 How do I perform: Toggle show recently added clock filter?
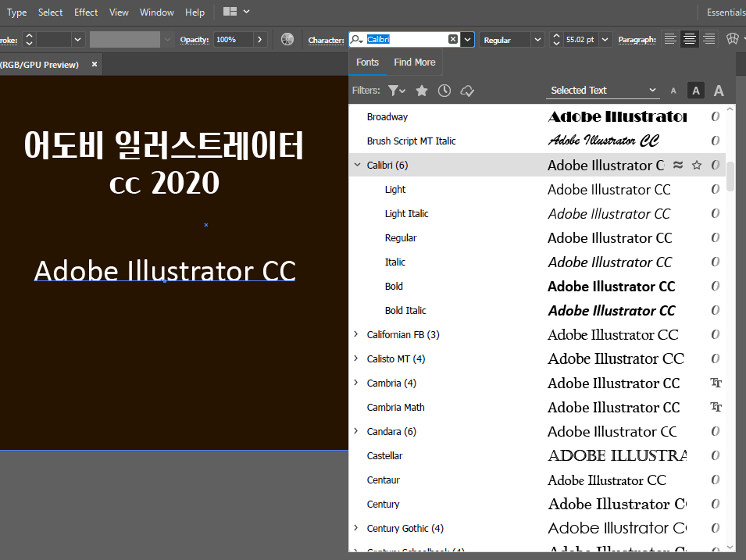click(444, 91)
